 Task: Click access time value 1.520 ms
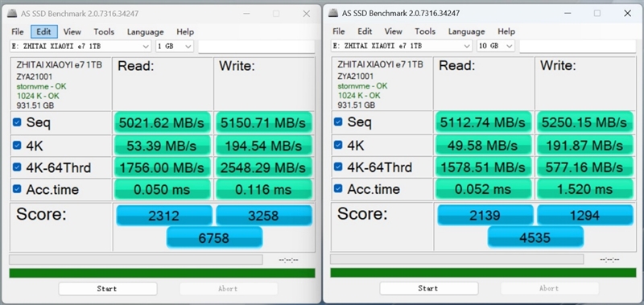pos(584,189)
